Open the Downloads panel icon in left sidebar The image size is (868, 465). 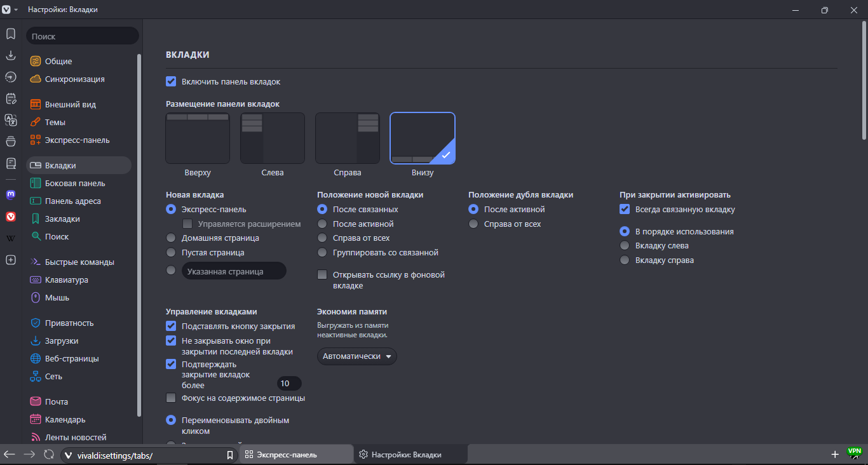pos(11,55)
